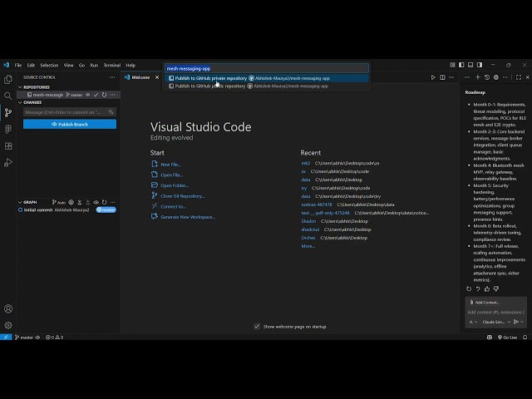
Task: Open the Selection menu
Action: point(49,65)
